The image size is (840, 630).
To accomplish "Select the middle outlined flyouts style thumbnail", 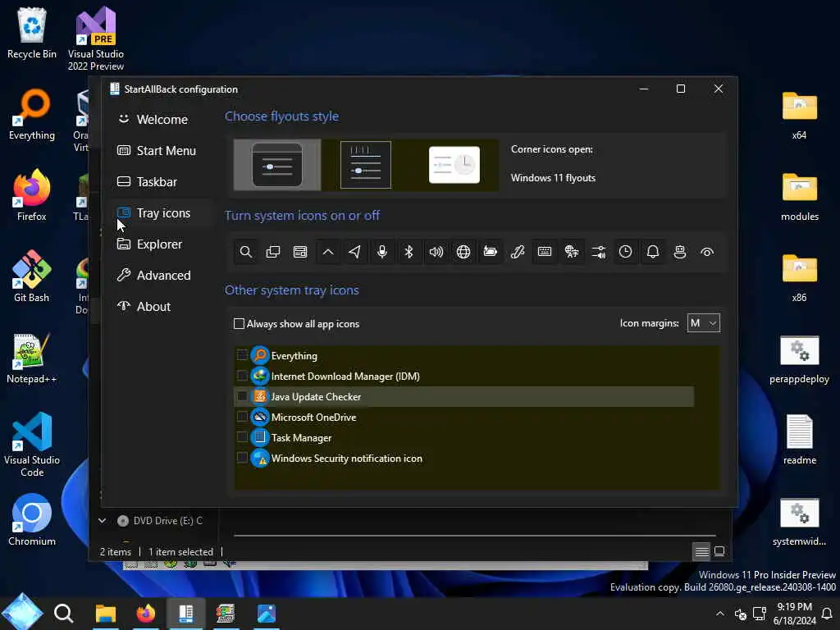I will [366, 165].
